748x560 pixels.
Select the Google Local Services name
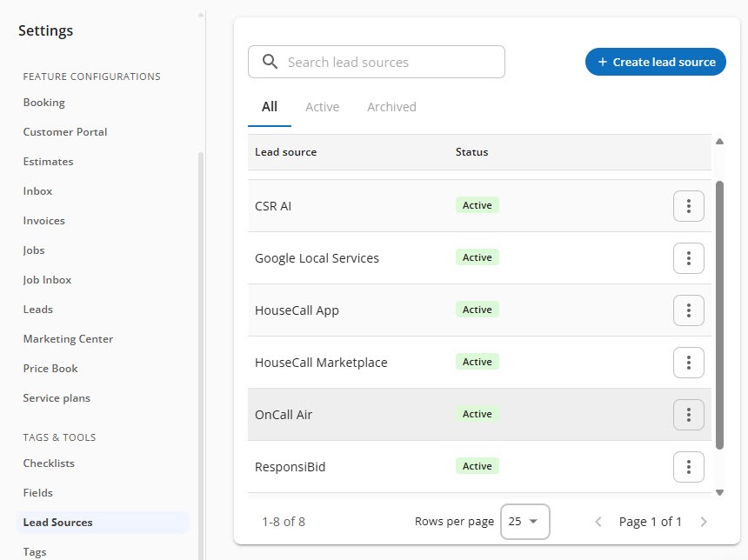tap(317, 258)
